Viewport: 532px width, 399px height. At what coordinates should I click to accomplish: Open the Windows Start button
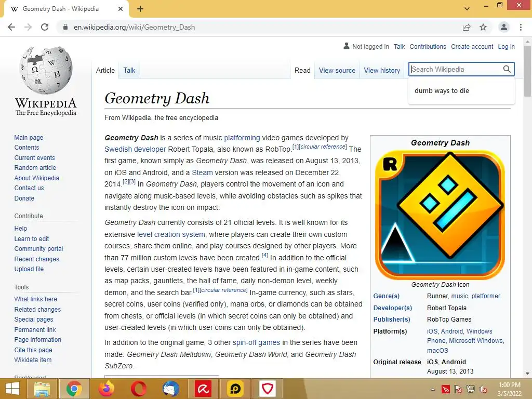pos(12,389)
